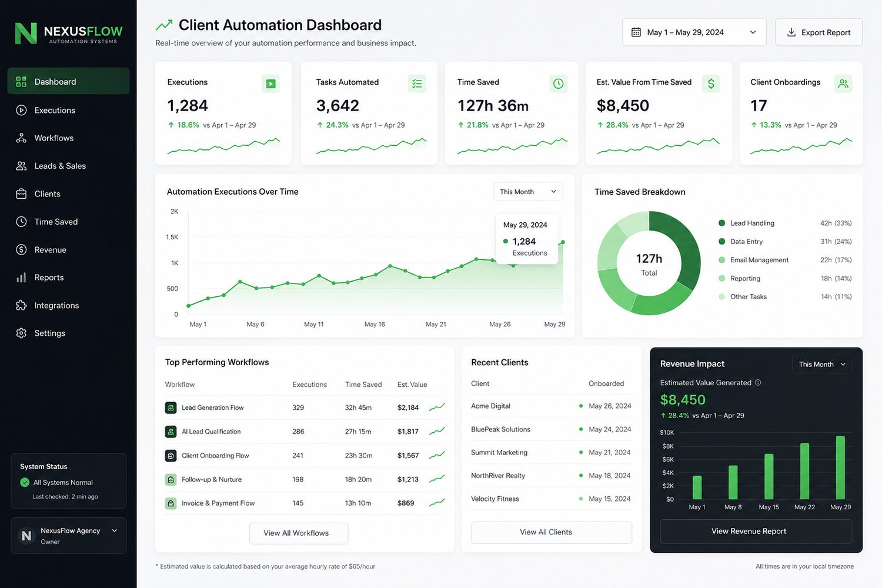
Task: Click the Export Report button
Action: pos(818,32)
